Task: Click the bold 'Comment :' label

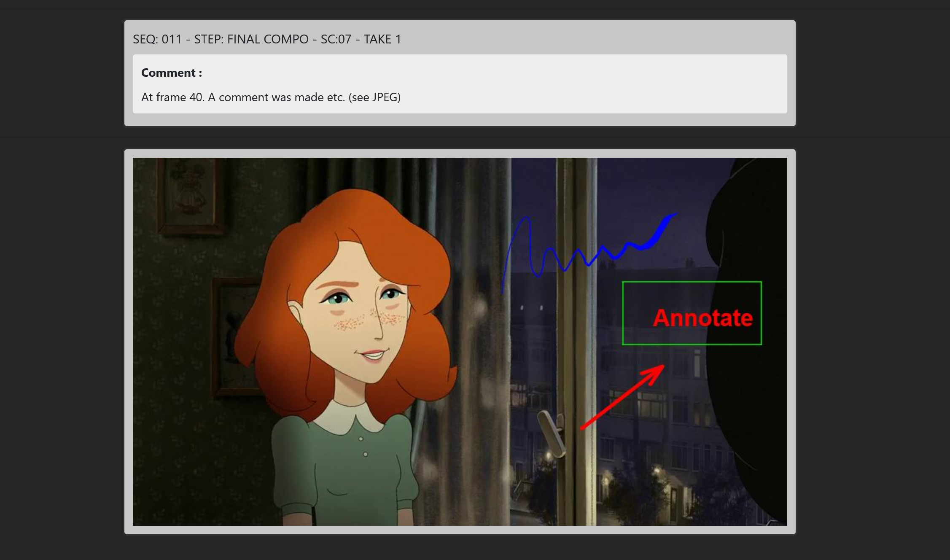Action: click(172, 73)
